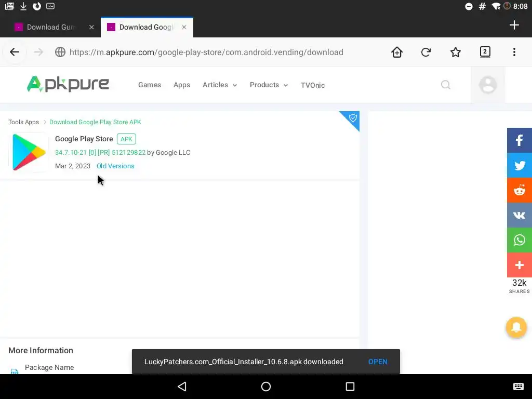Open the on-screen keyboard icon
The height and width of the screenshot is (399, 532).
[x=518, y=387]
